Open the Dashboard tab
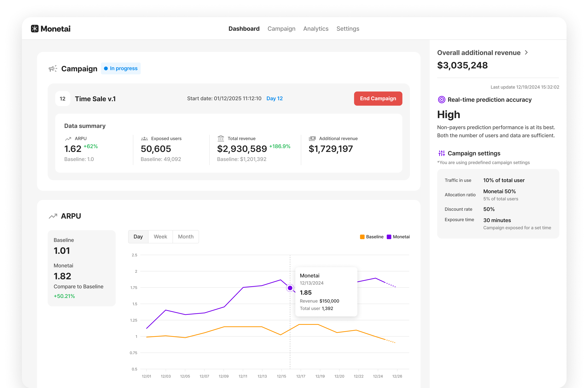 [x=244, y=29]
